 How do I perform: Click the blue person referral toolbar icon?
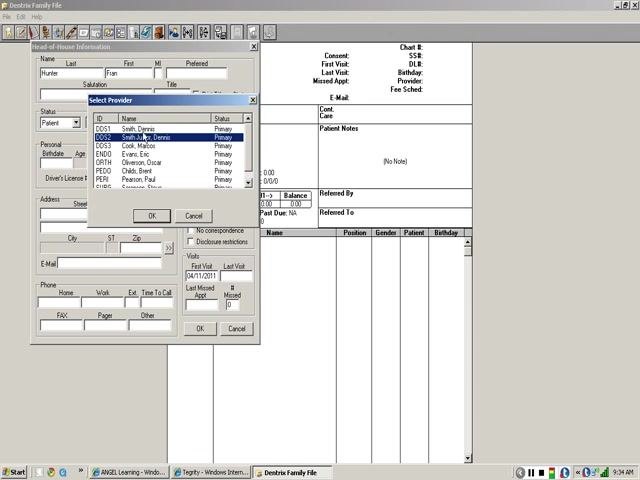(174, 32)
